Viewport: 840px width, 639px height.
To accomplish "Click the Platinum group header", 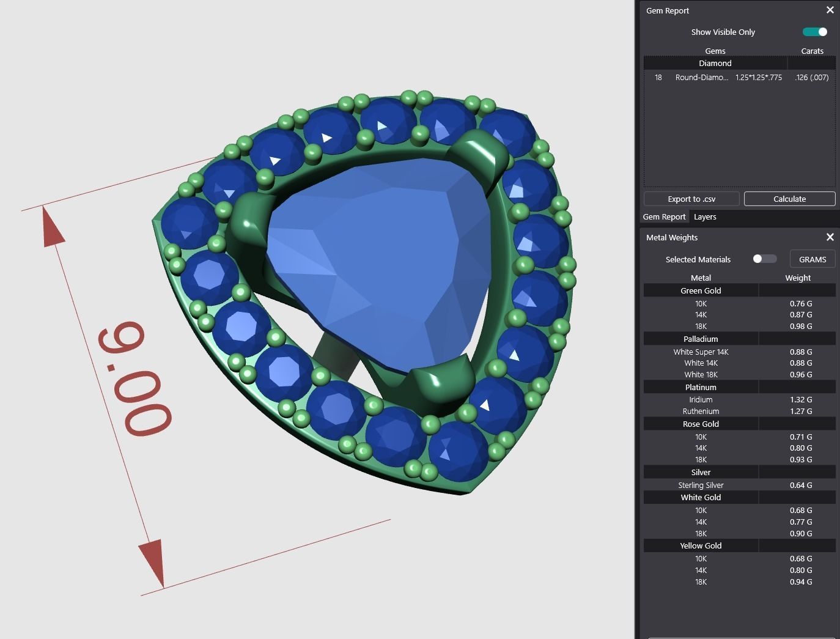I will click(701, 387).
